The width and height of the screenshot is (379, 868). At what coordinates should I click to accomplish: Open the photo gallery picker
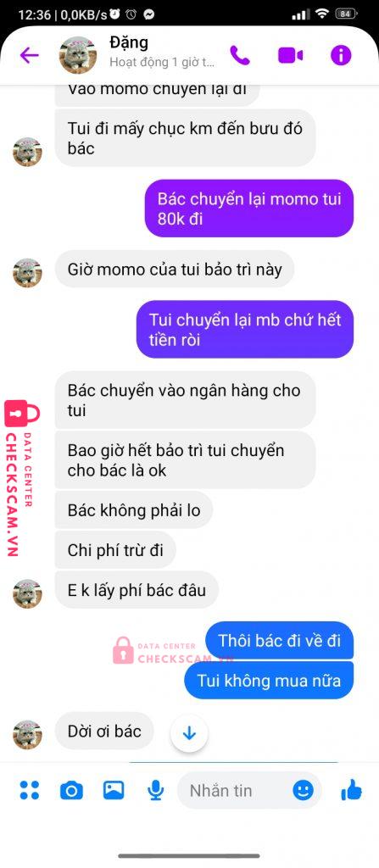(114, 790)
